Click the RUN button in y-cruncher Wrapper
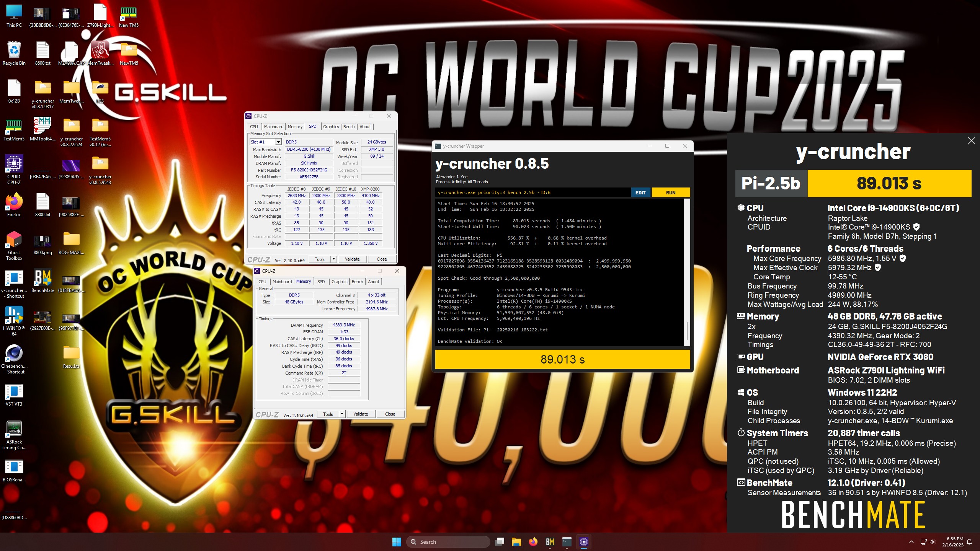Screen dimensions: 980x551 (671, 192)
